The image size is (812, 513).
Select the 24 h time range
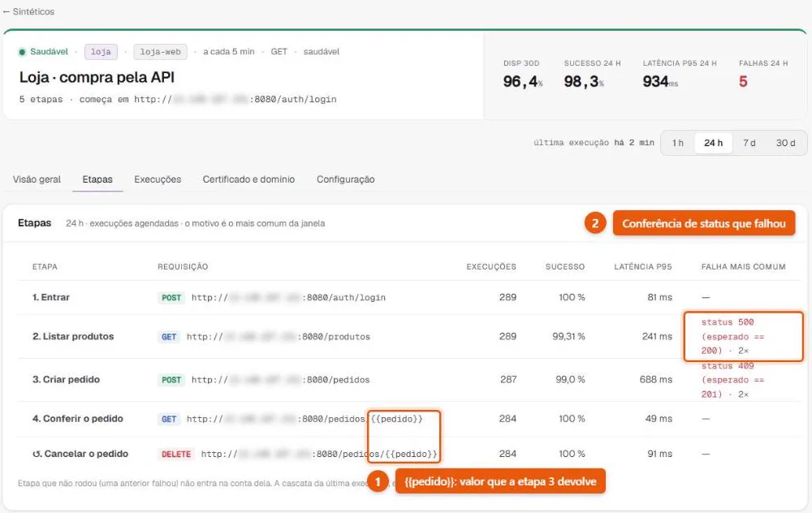(x=713, y=143)
